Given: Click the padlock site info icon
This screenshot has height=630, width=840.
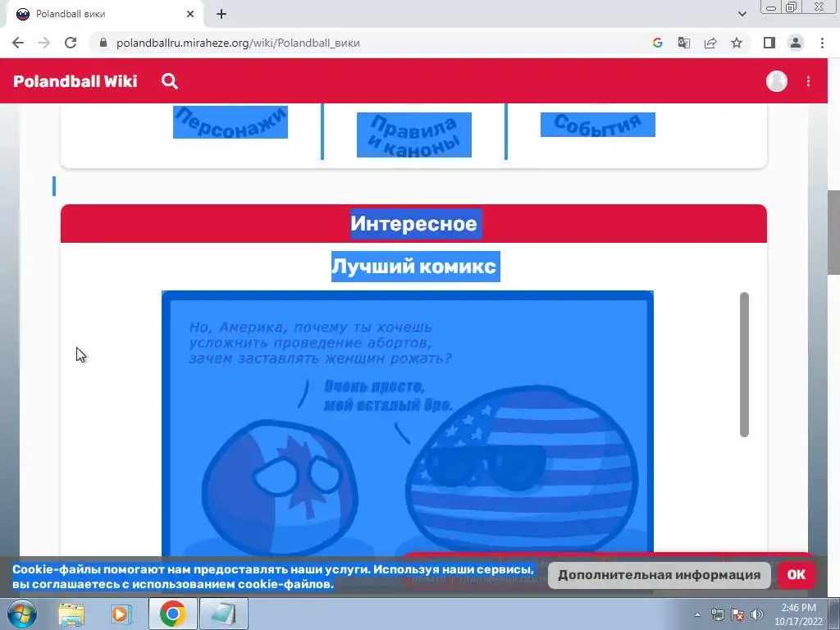Looking at the screenshot, I should point(103,43).
